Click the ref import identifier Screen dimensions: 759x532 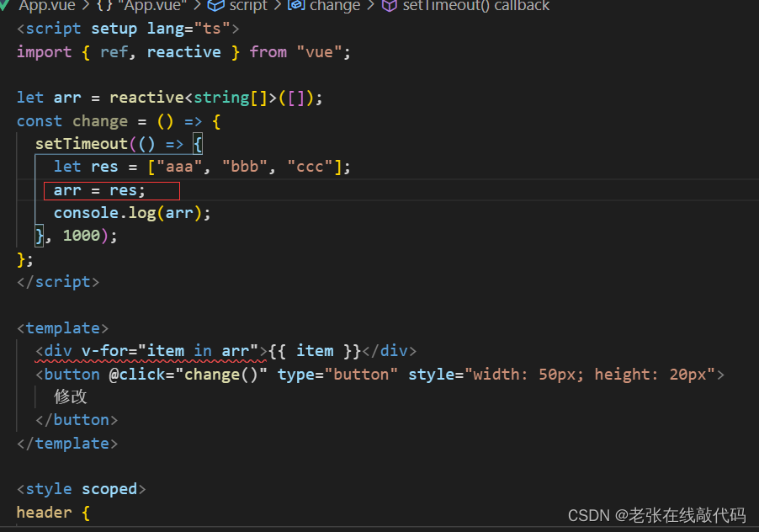pos(114,52)
